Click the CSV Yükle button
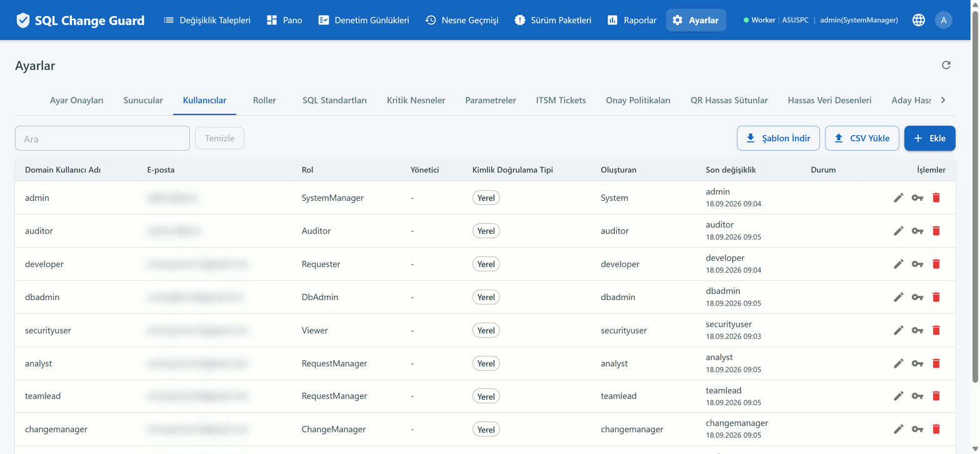The image size is (980, 454). pyautogui.click(x=862, y=138)
